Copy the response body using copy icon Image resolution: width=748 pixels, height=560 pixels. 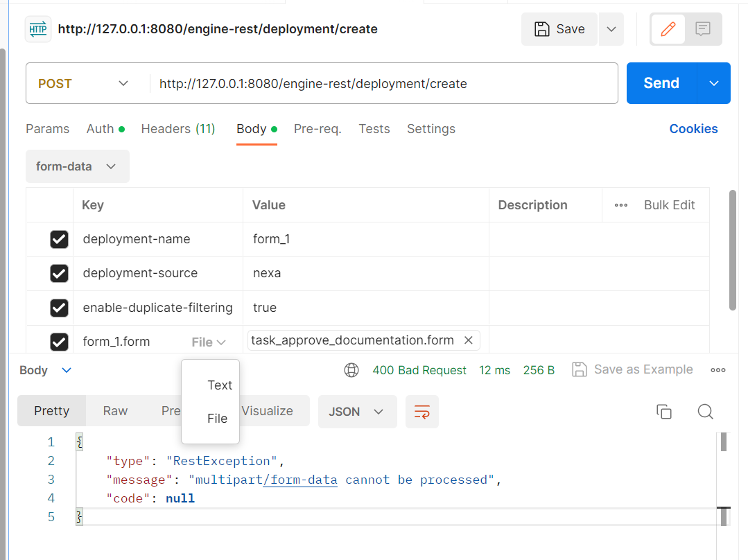(664, 412)
